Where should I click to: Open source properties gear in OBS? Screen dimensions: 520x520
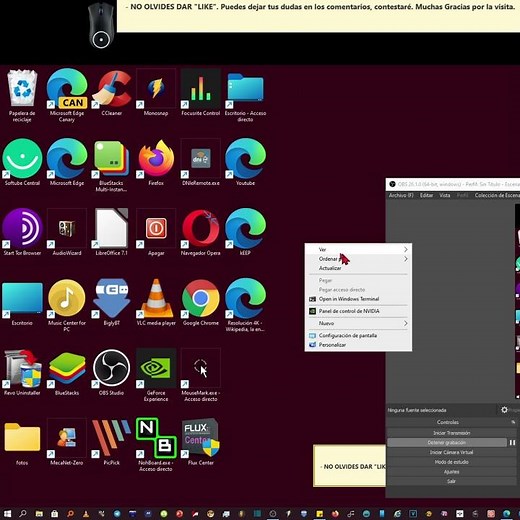(504, 410)
